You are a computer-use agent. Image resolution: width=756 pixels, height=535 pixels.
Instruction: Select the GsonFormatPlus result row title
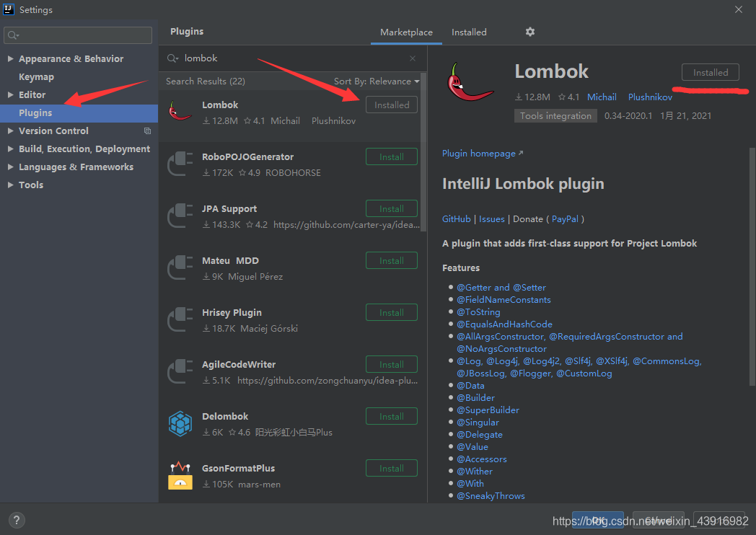pos(238,469)
